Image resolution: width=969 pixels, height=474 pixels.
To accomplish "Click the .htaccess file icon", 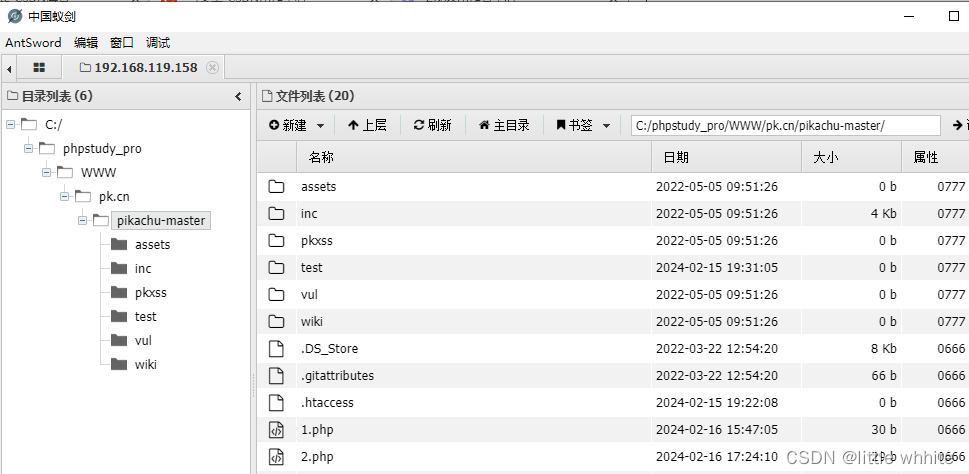I will [x=276, y=403].
